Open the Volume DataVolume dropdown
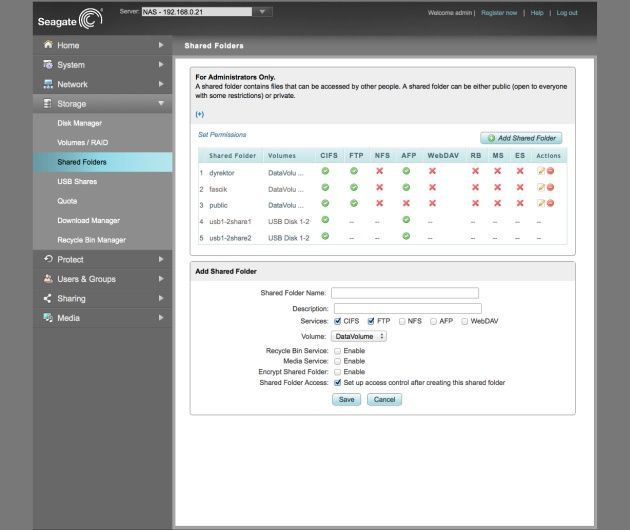 359,336
